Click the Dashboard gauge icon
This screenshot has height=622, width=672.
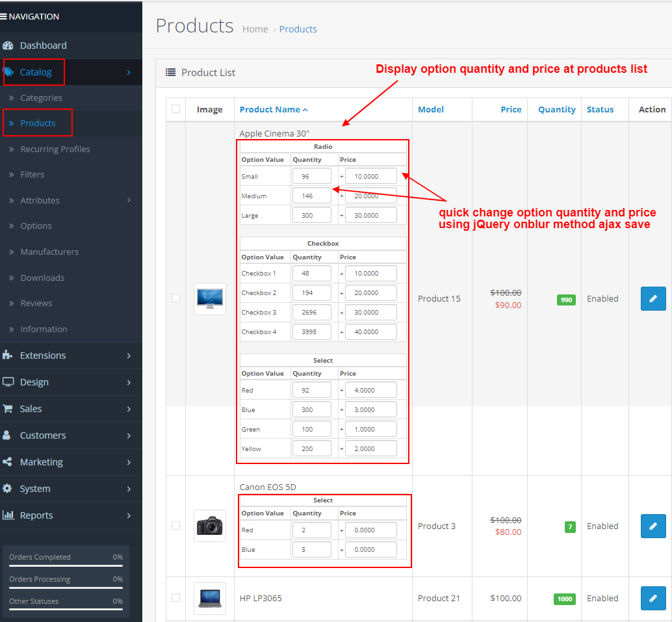point(8,45)
